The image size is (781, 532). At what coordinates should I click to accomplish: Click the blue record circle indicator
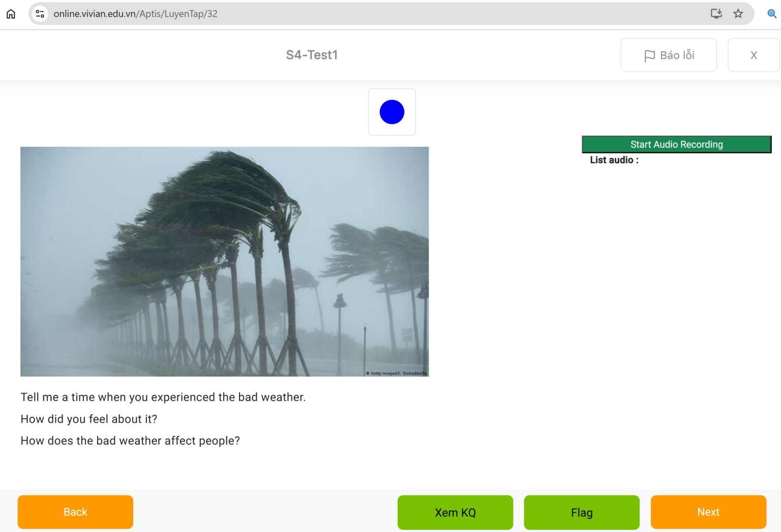tap(392, 112)
